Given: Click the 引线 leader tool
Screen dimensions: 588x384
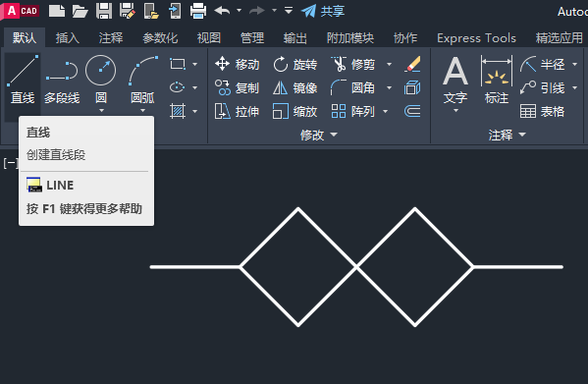Looking at the screenshot, I should click(x=543, y=87).
